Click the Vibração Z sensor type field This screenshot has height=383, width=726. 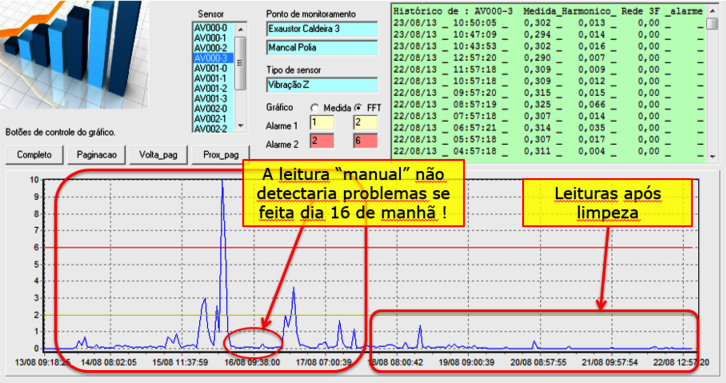pyautogui.click(x=322, y=85)
